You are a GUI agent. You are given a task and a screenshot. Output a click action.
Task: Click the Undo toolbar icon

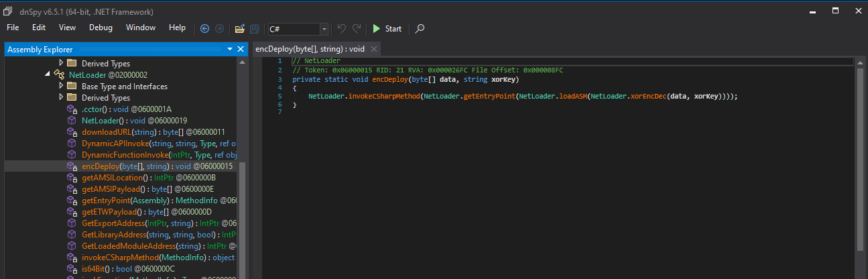tap(341, 28)
